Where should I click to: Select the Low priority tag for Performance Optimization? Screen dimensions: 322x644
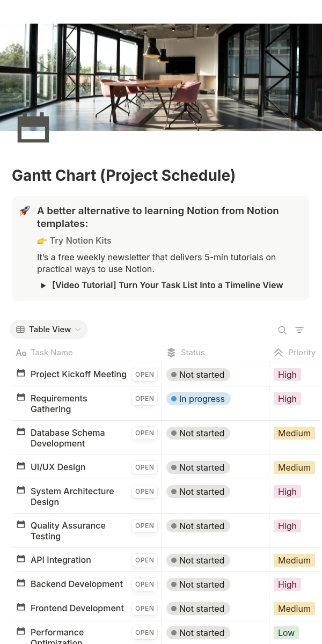point(286,633)
